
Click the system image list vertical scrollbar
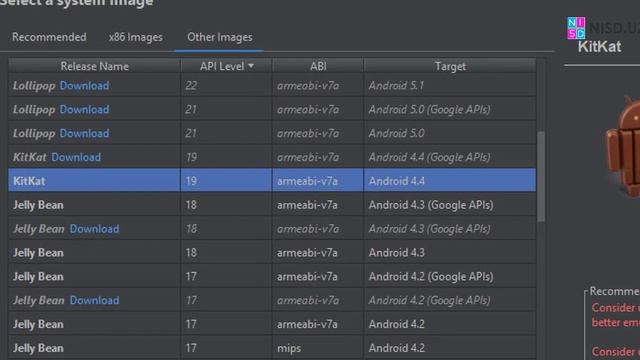point(541,176)
